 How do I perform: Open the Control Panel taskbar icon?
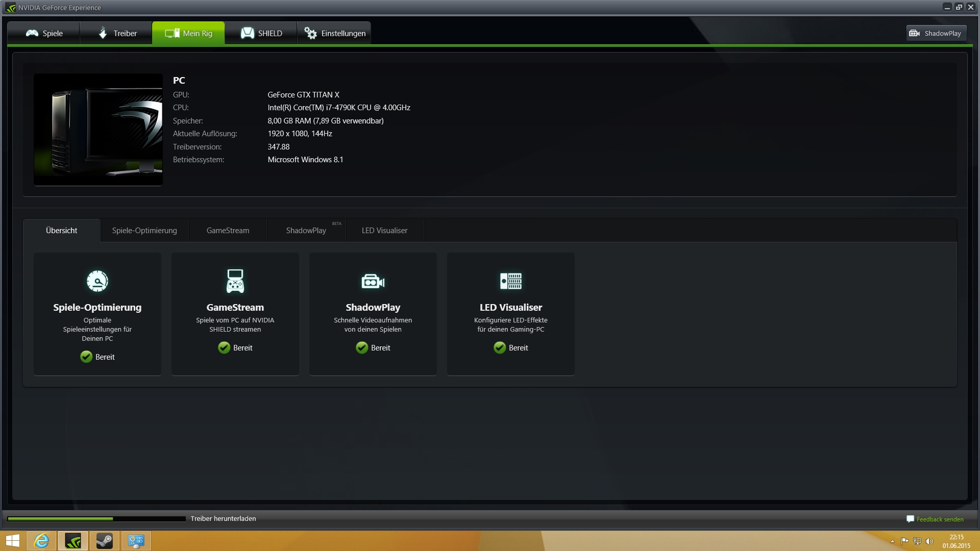click(x=136, y=541)
